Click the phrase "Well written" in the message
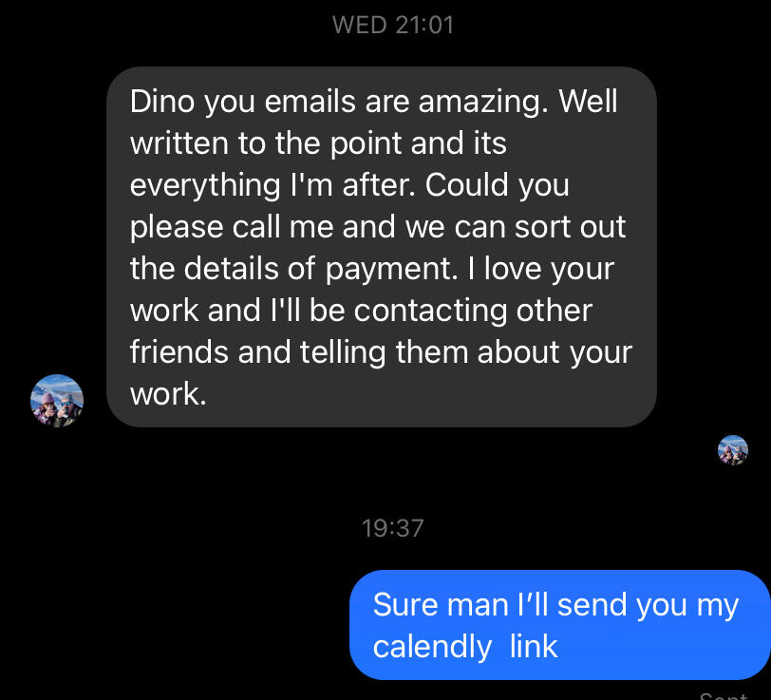The height and width of the screenshot is (700, 771). point(589,101)
